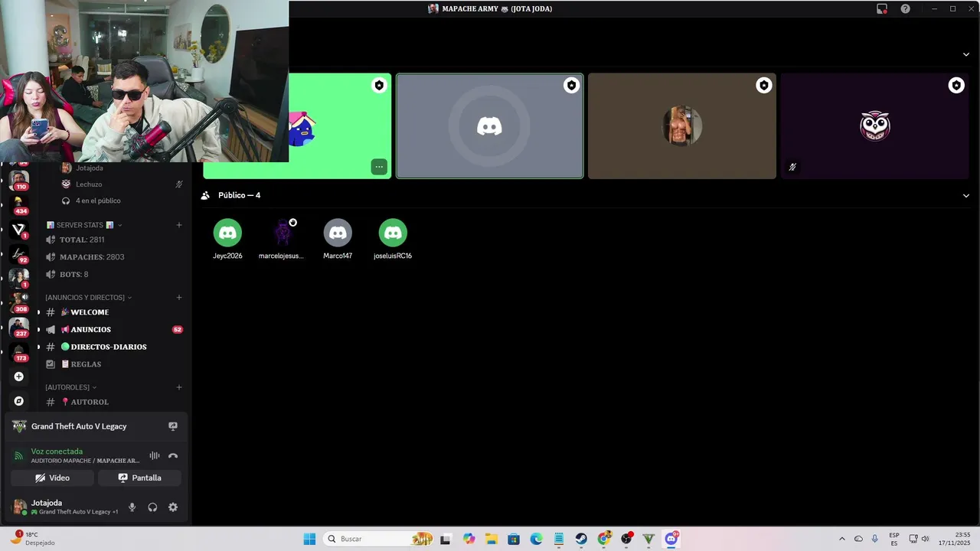Viewport: 980px width, 551px height.
Task: Open the server icon with 237 badge
Action: (19, 327)
